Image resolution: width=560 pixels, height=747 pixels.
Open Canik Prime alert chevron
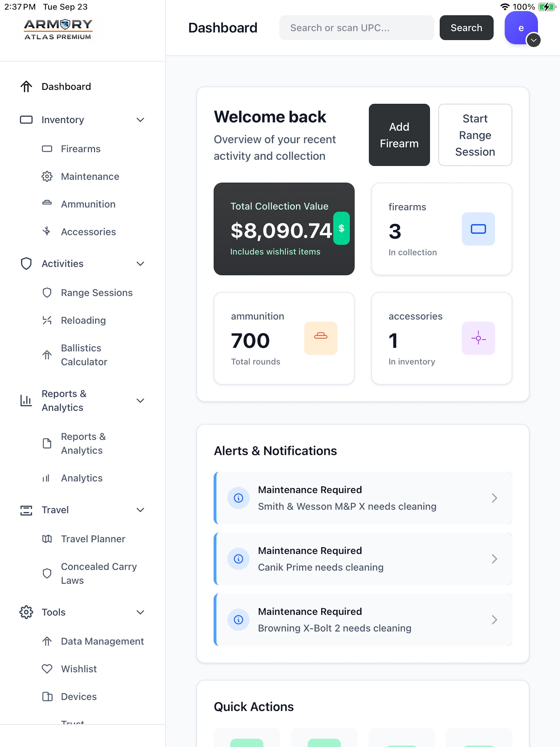[x=495, y=559]
